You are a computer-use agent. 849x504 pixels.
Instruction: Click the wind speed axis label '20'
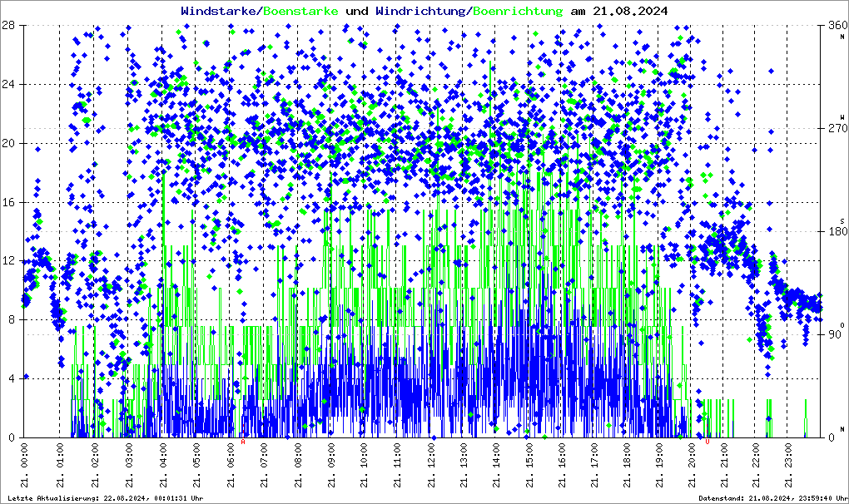tap(8, 143)
